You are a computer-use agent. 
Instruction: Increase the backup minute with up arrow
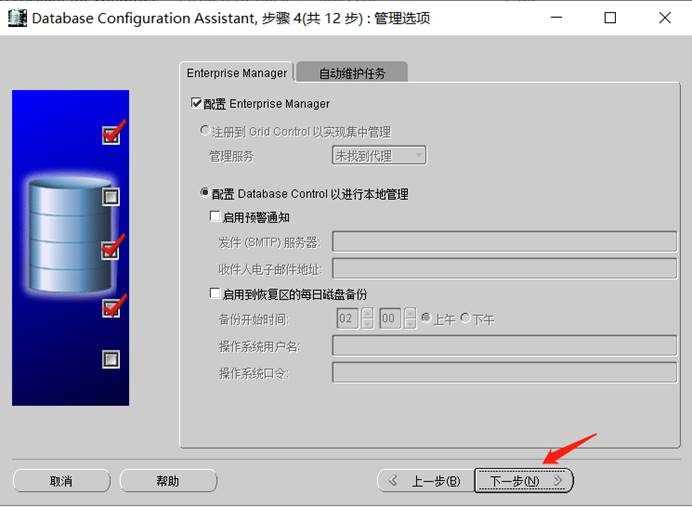click(x=410, y=313)
